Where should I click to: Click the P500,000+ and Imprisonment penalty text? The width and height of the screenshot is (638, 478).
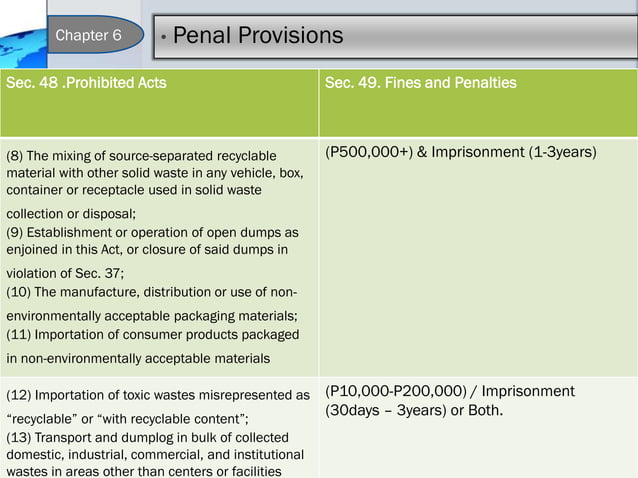point(461,153)
